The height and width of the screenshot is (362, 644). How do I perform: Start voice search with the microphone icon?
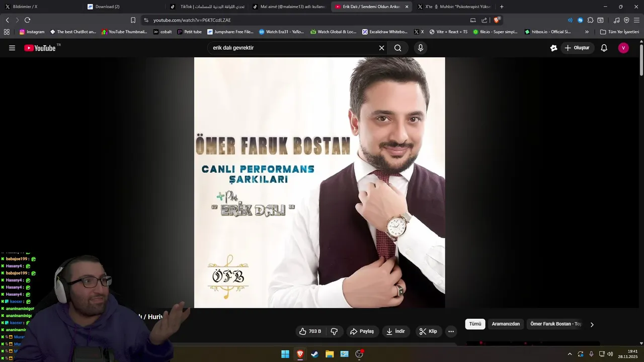coord(421,48)
